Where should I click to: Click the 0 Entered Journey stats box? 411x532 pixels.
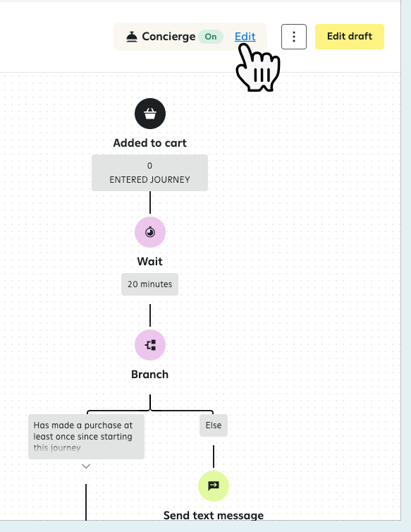tap(149, 173)
